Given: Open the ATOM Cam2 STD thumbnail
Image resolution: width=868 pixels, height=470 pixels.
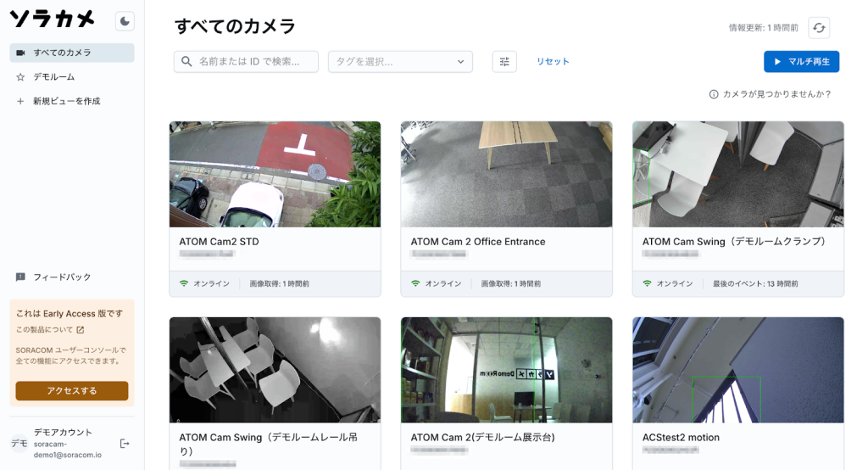Looking at the screenshot, I should [275, 174].
